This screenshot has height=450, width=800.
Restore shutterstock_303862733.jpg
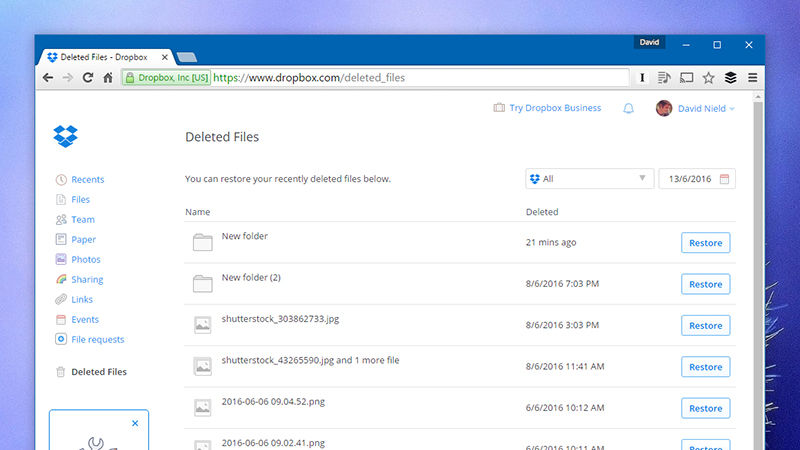tap(705, 325)
